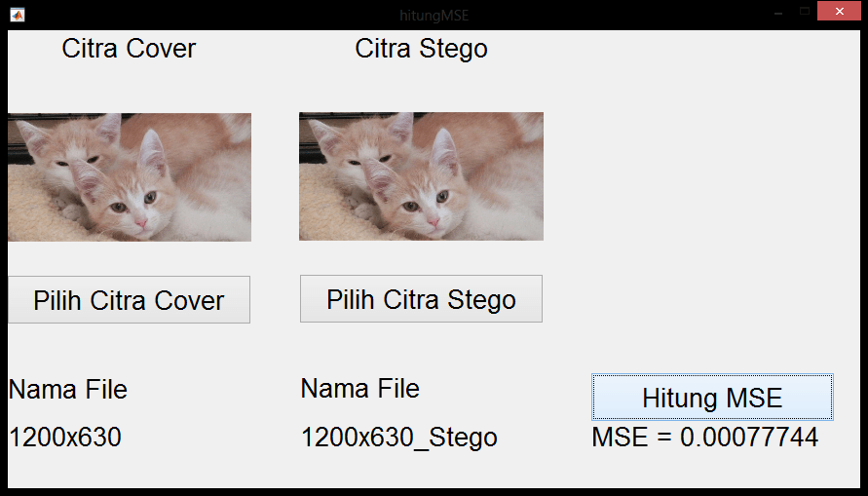This screenshot has width=868, height=496.
Task: Maximize the hitungMSE window
Action: (805, 14)
